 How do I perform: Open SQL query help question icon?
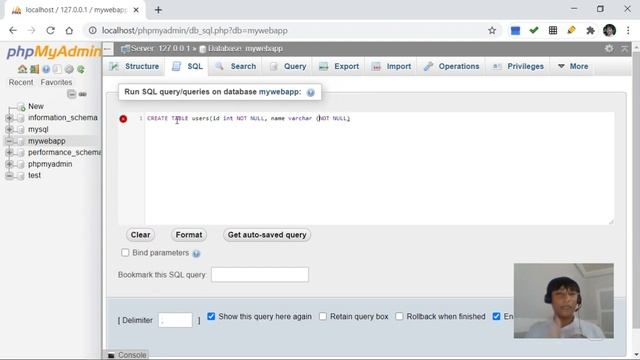(311, 93)
